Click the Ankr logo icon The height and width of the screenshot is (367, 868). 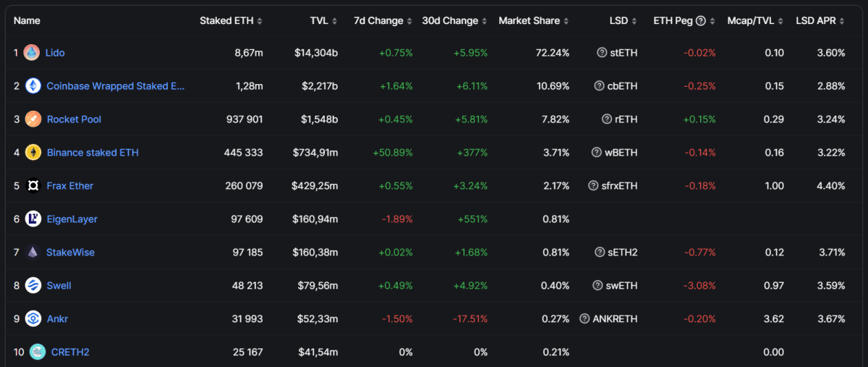33,319
